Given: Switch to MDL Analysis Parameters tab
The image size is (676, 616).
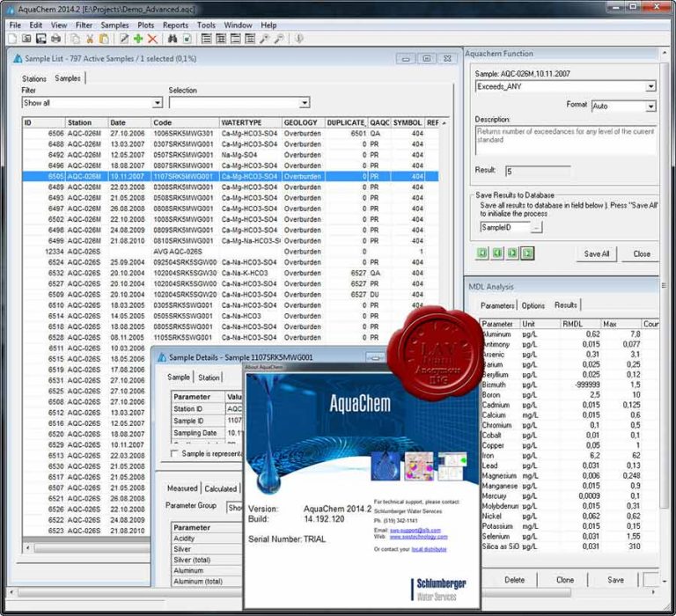Looking at the screenshot, I should click(x=497, y=305).
